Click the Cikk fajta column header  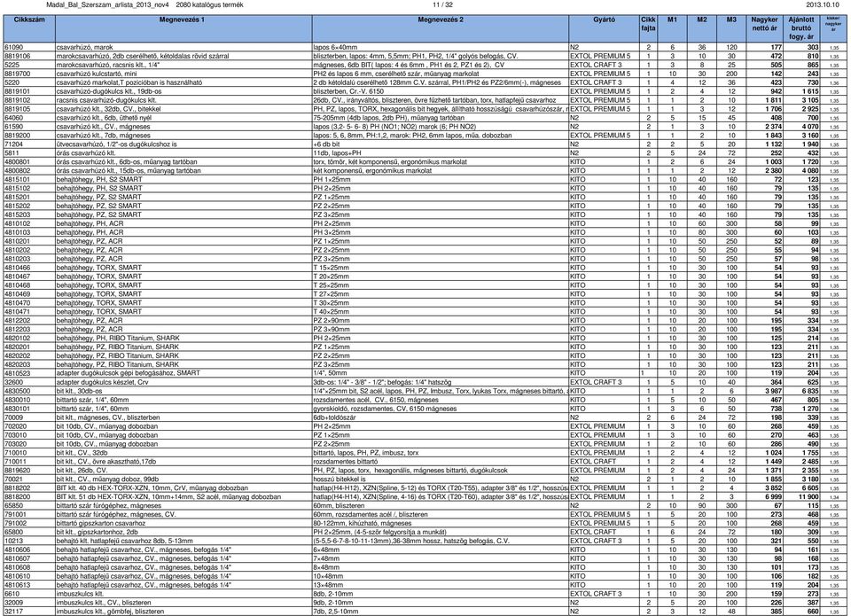(649, 28)
